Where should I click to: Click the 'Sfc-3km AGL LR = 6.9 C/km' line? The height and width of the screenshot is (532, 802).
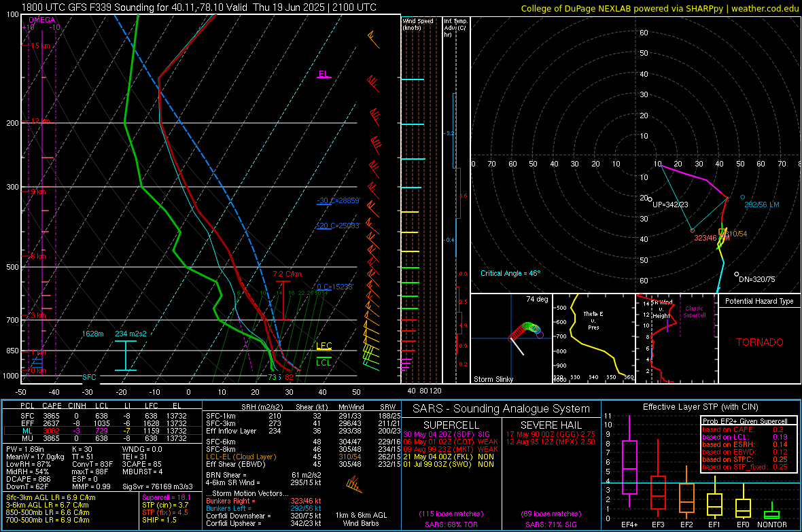click(x=51, y=497)
